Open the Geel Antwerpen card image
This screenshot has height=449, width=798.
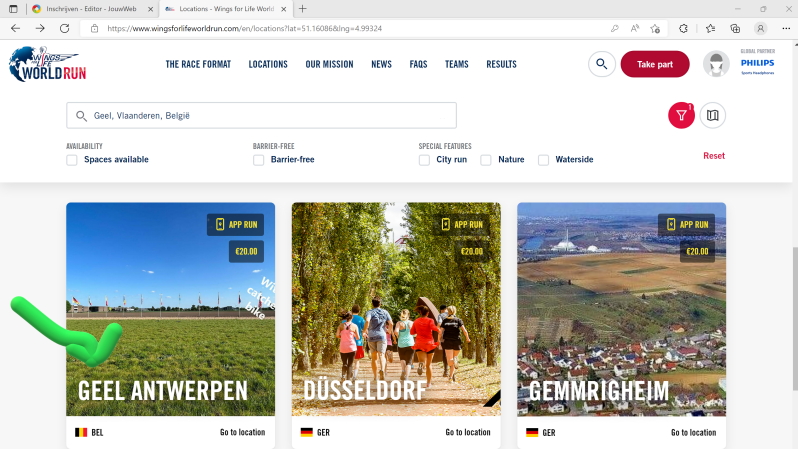pyautogui.click(x=170, y=309)
